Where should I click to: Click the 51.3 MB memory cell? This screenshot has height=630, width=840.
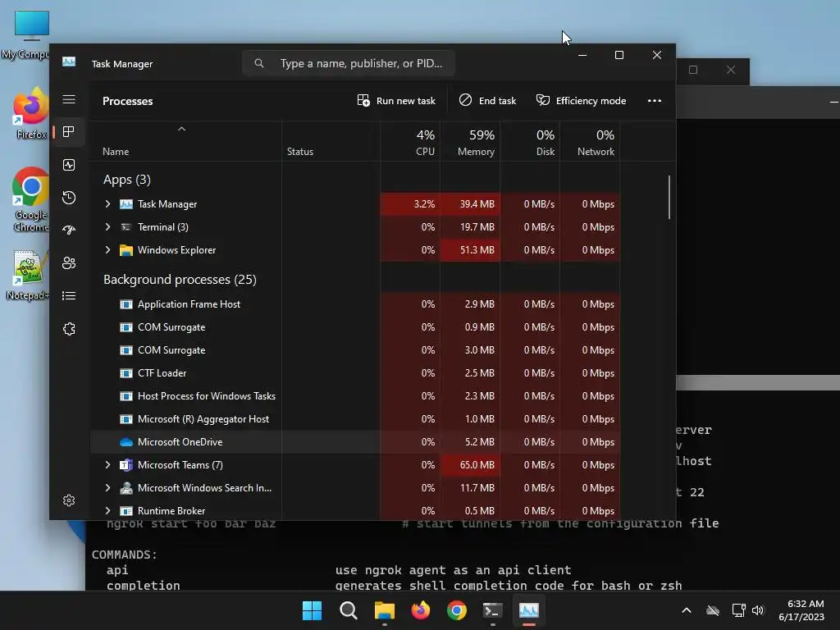[470, 250]
